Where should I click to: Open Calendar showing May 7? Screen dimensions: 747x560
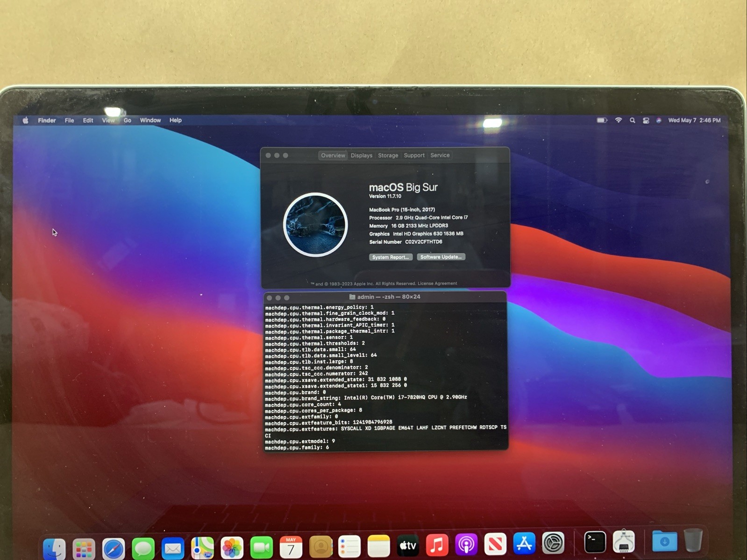click(x=291, y=546)
